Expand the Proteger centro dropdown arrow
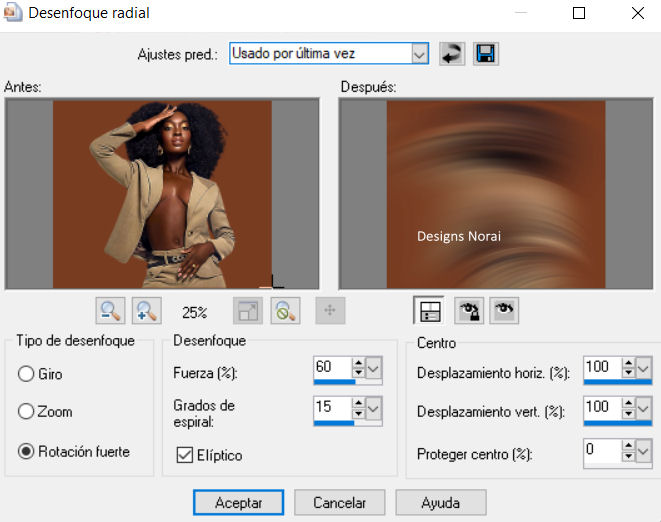Viewport: 661px width, 522px height. (x=643, y=451)
